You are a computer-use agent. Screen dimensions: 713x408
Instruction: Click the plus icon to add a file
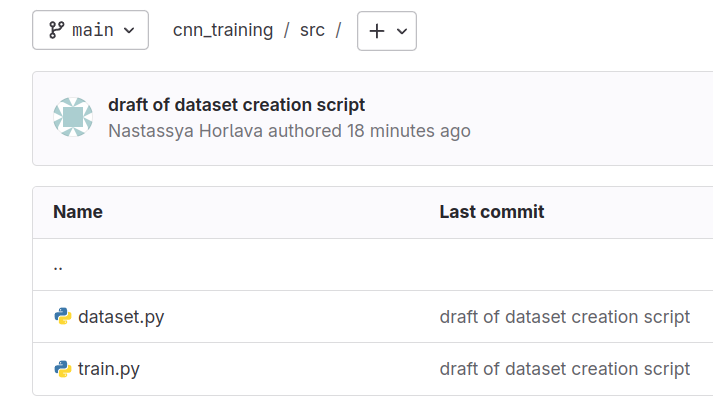[377, 31]
